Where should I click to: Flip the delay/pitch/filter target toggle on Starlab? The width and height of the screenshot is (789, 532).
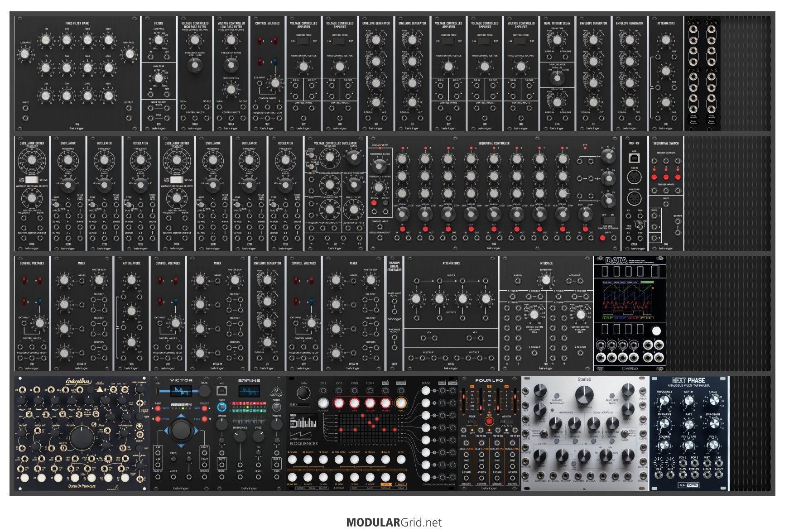click(625, 432)
